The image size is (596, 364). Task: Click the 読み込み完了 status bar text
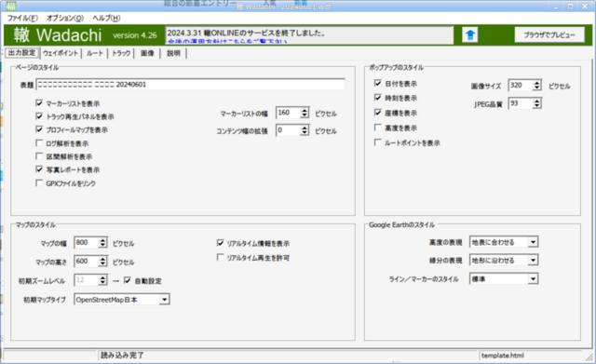click(122, 356)
